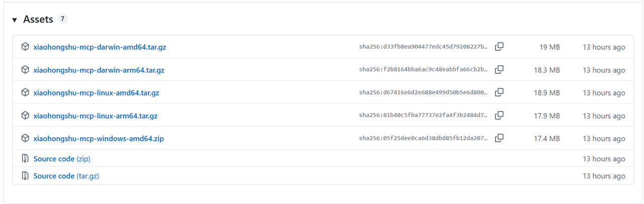Copy sha256 for darwin-amd64 tarball
This screenshot has height=204, width=644.
tap(499, 47)
